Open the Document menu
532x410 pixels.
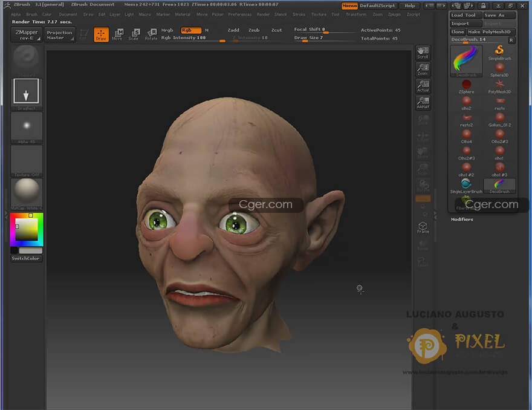[x=68, y=15]
